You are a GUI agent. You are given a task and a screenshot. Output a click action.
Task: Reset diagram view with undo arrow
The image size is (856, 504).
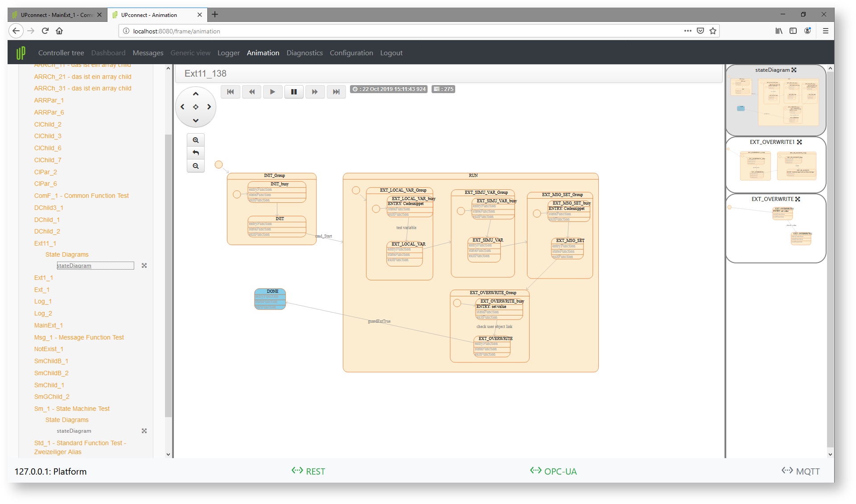196,153
